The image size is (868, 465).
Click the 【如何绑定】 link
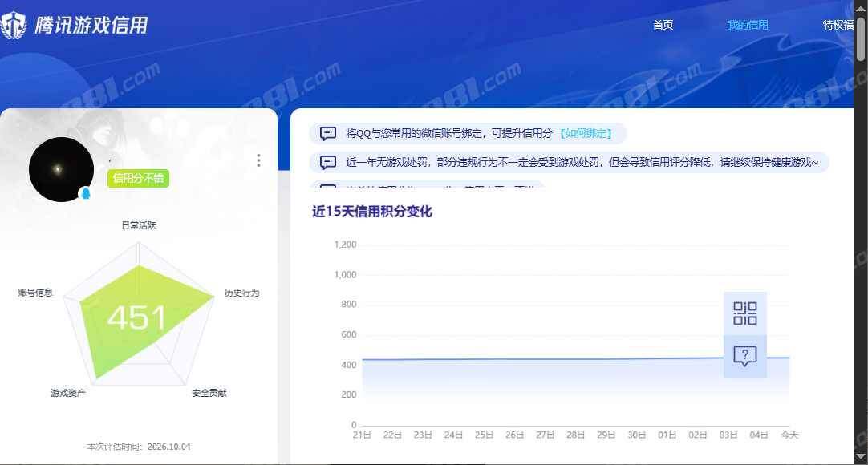point(586,133)
